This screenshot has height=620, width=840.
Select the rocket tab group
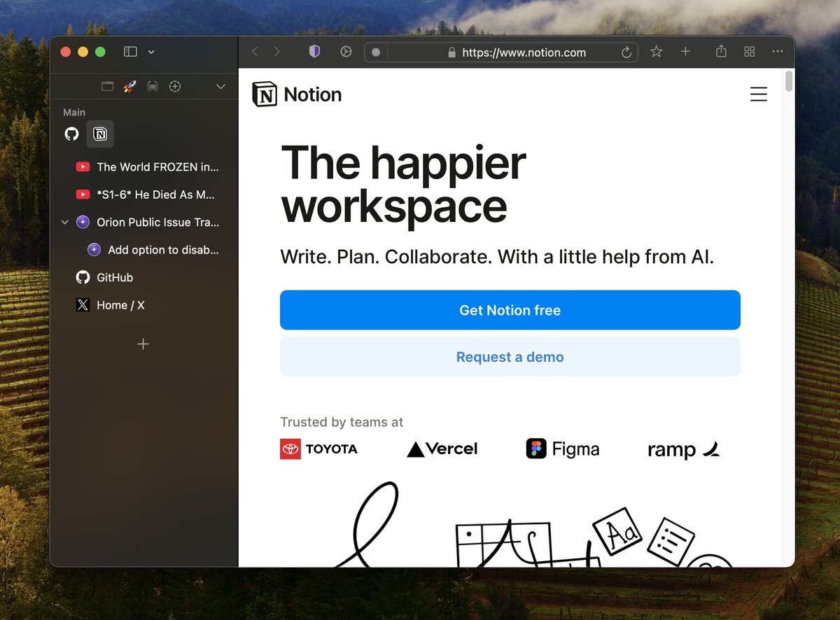pyautogui.click(x=129, y=86)
